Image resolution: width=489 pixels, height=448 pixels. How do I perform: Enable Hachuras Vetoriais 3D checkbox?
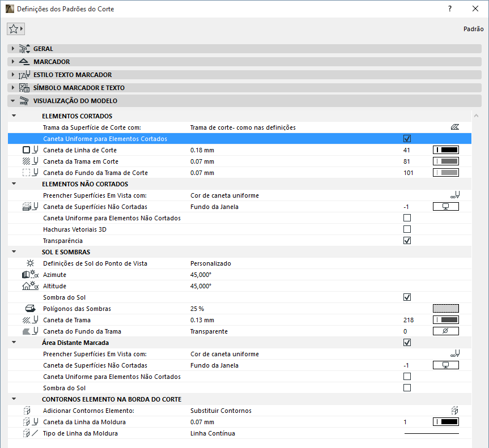(x=407, y=229)
